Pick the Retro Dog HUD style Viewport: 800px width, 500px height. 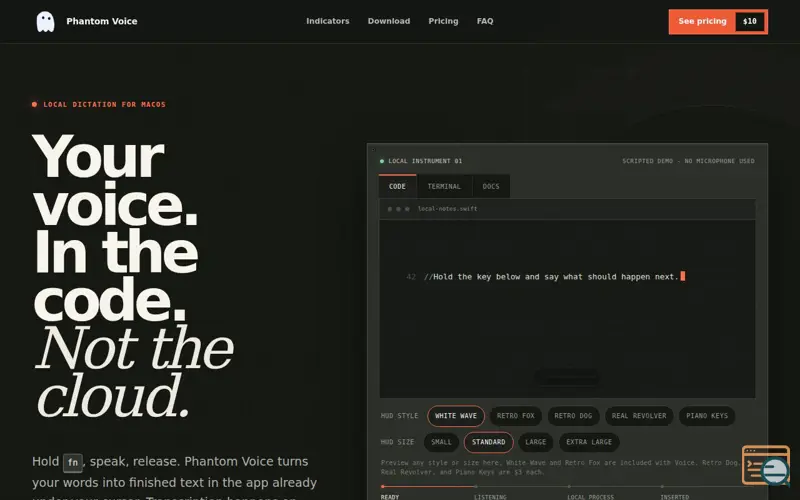tap(573, 416)
